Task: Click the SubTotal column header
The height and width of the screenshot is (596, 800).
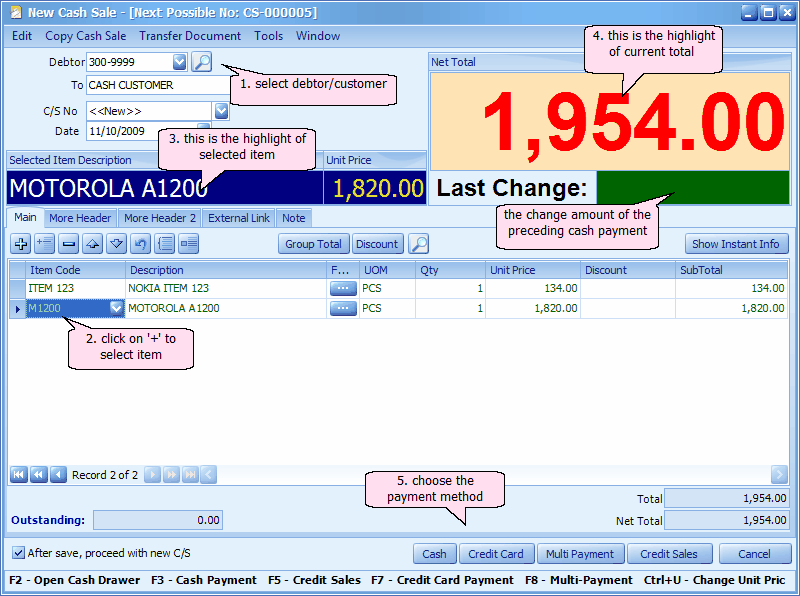Action: pos(731,270)
